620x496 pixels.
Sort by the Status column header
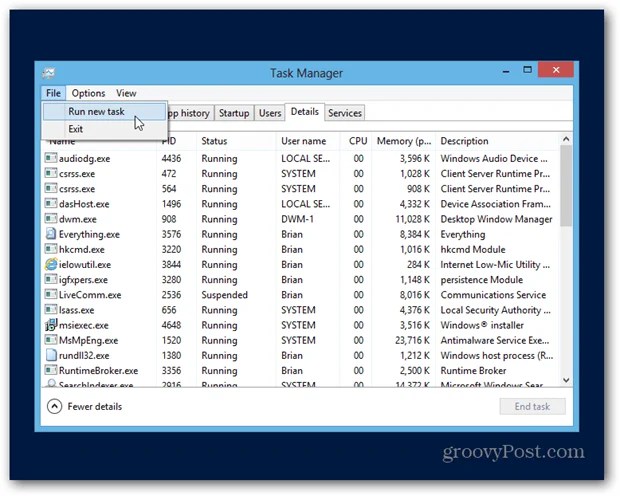(x=236, y=141)
